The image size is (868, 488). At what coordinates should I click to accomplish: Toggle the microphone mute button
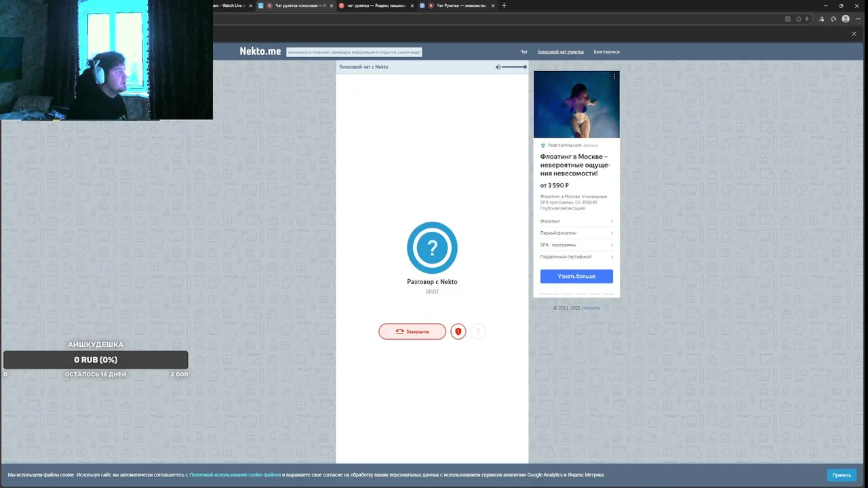pos(478,331)
